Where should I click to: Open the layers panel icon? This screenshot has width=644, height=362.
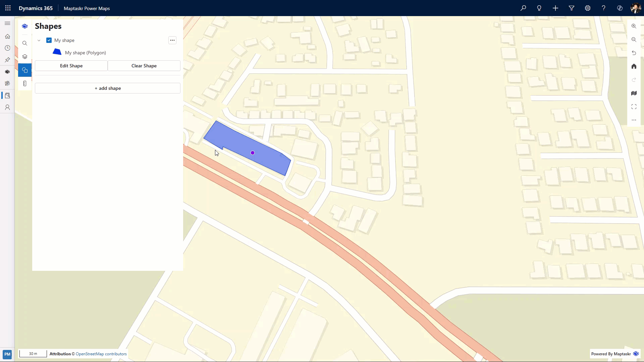point(25,57)
